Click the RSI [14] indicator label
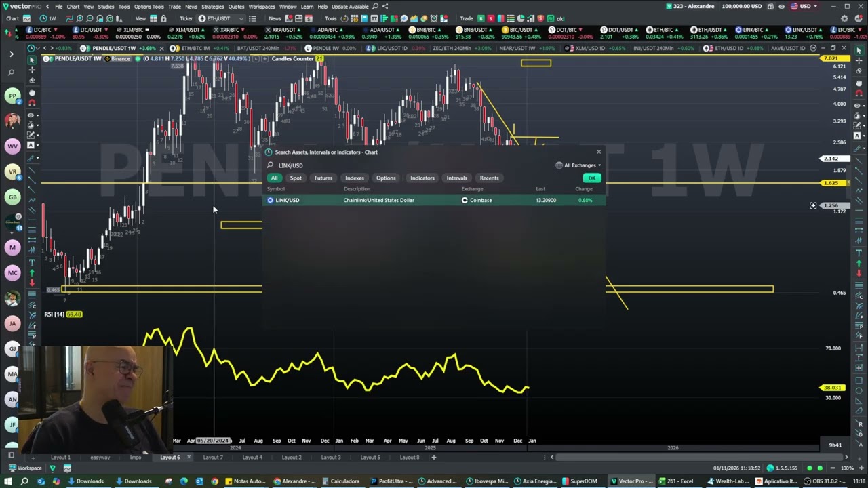Viewport: 868px width, 488px height. tap(54, 314)
